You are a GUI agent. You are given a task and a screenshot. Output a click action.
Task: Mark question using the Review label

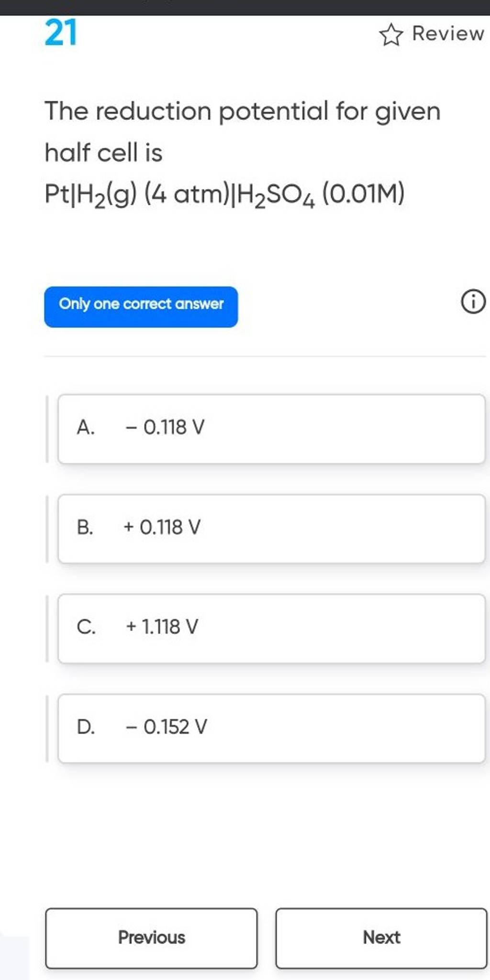(448, 34)
